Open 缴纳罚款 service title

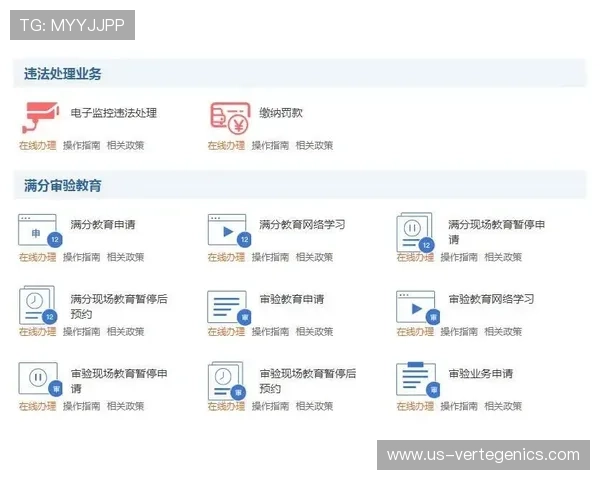281,113
